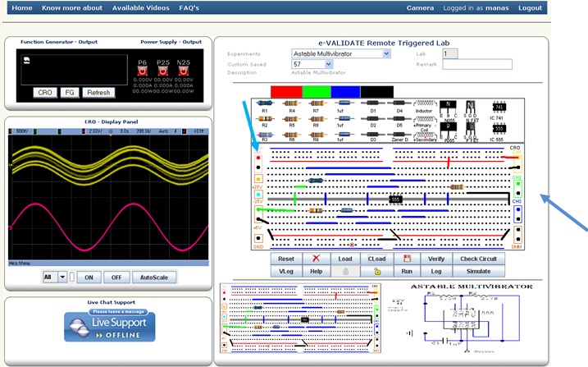Toggle the P6 power supply button
This screenshot has height=367, width=588.
(142, 71)
